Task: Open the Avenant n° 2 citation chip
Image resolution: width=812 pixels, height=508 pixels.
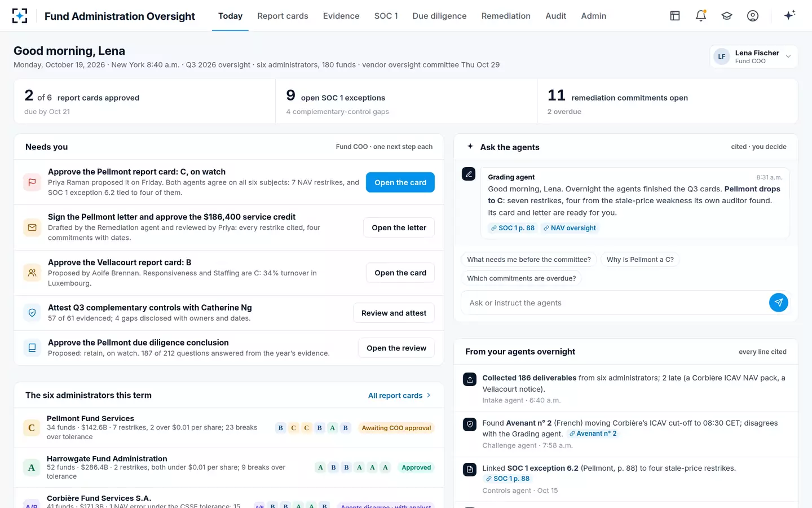Action: coord(593,433)
